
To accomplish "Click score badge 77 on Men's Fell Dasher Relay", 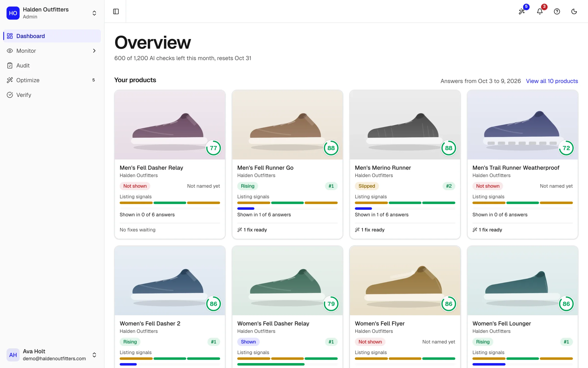I will click(x=213, y=148).
